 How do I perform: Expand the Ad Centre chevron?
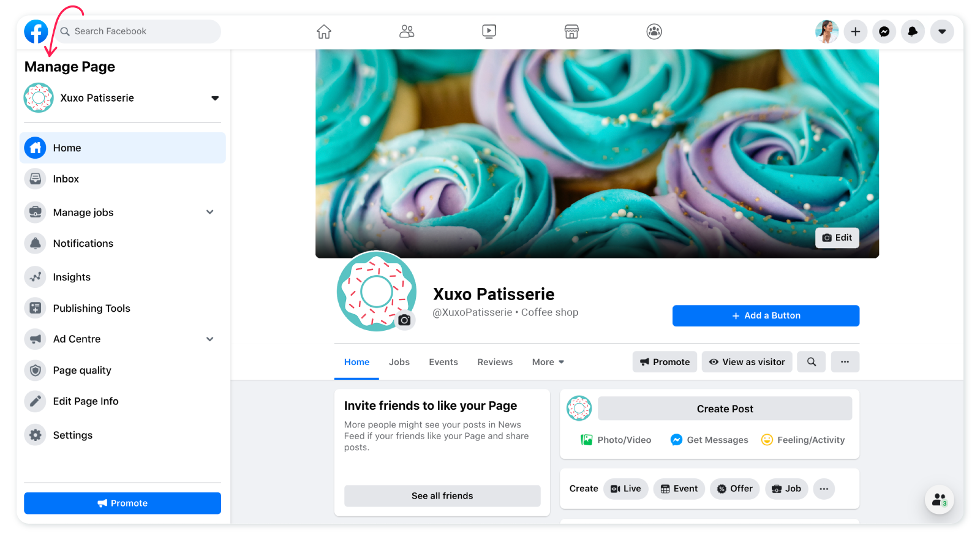pos(210,339)
